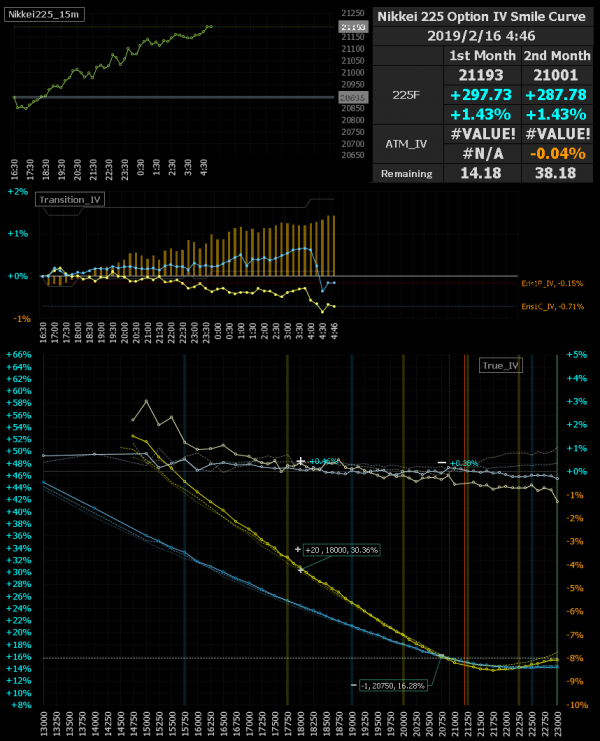Click the -1, 20750, 16.28% data callout

(393, 686)
